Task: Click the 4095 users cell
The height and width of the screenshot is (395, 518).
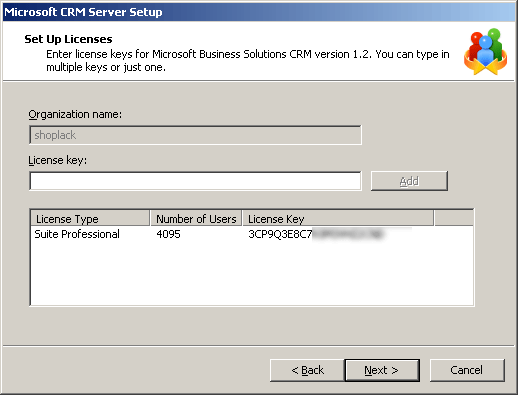Action: point(168,234)
